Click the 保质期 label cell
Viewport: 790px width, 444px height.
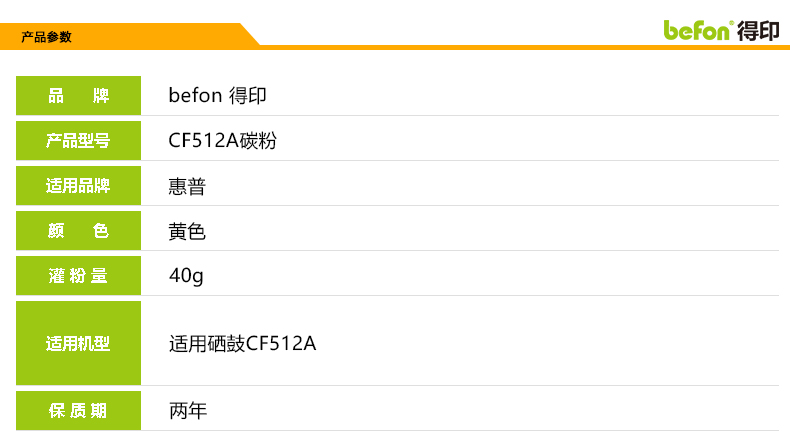[78, 411]
